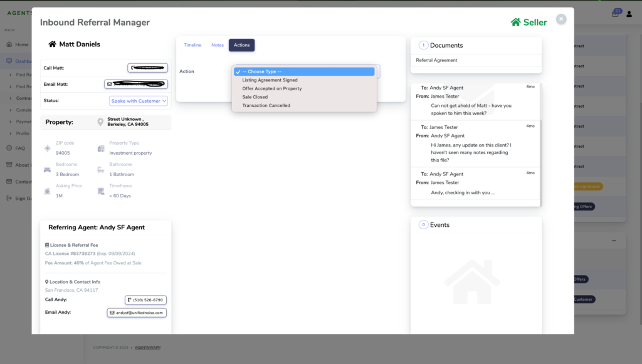Click the Bathrooms bathtub icon
This screenshot has width=642, height=364.
pyautogui.click(x=101, y=169)
